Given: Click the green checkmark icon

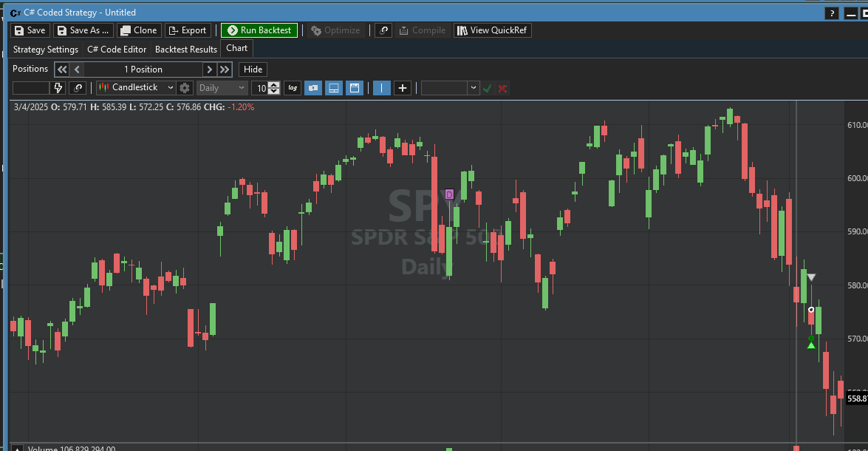Looking at the screenshot, I should (487, 88).
